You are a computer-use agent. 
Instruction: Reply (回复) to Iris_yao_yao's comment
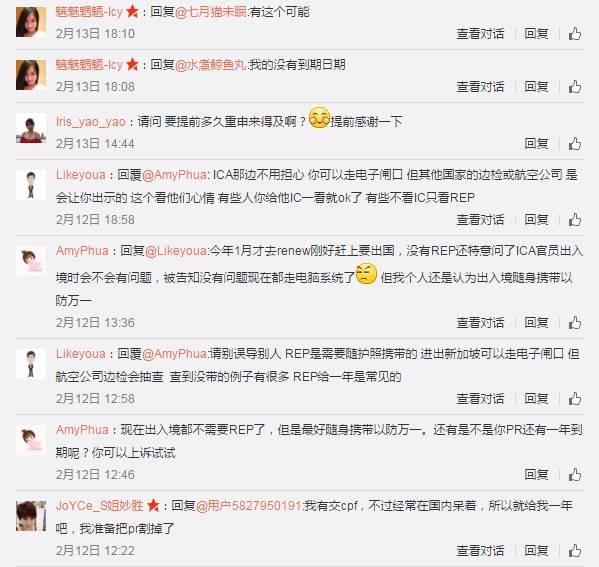(x=536, y=144)
